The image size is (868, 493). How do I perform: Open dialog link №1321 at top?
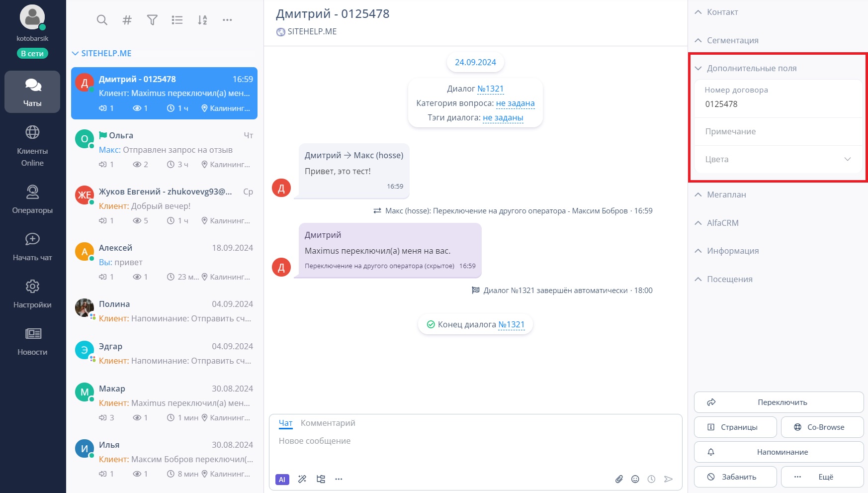tap(490, 89)
